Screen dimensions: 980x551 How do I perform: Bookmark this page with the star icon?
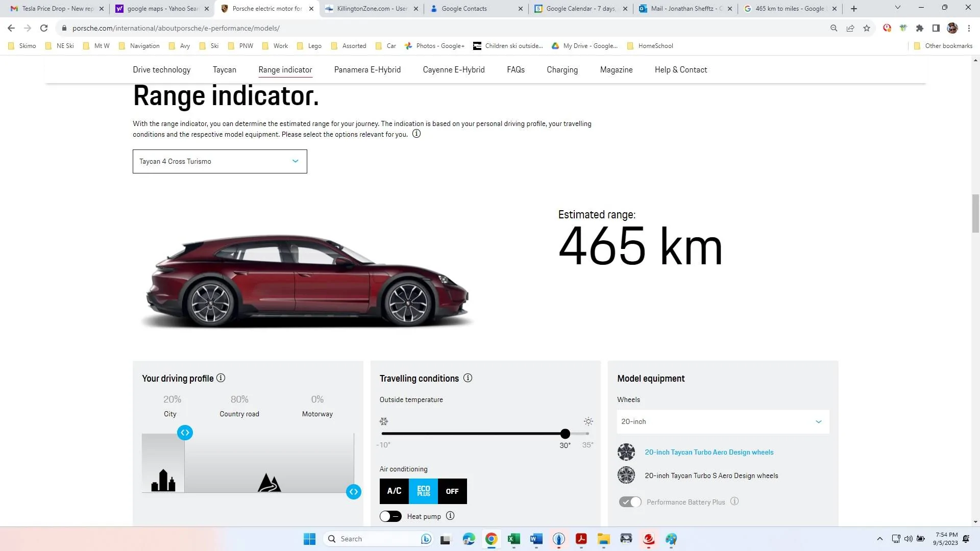867,28
